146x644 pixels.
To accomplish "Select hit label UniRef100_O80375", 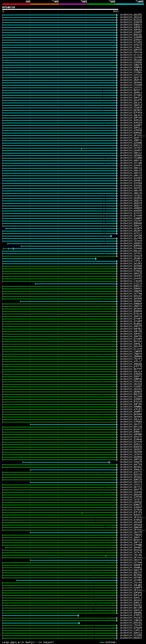I will click(131, 533).
